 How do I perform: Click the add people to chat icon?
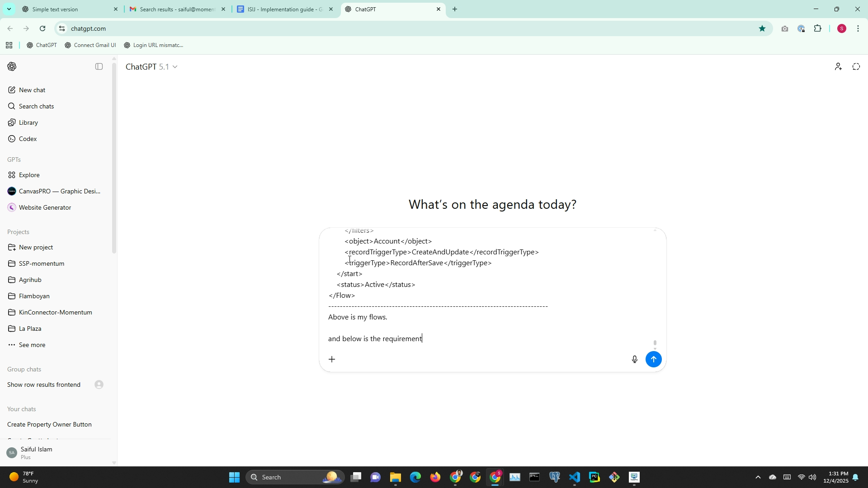[838, 66]
